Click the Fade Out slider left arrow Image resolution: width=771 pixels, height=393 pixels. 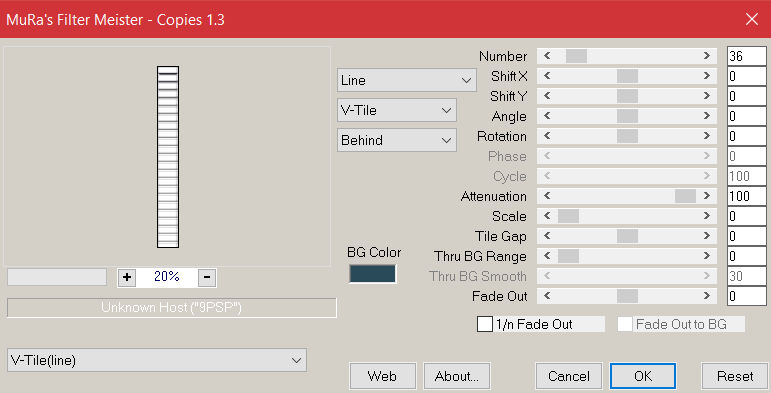coord(547,296)
